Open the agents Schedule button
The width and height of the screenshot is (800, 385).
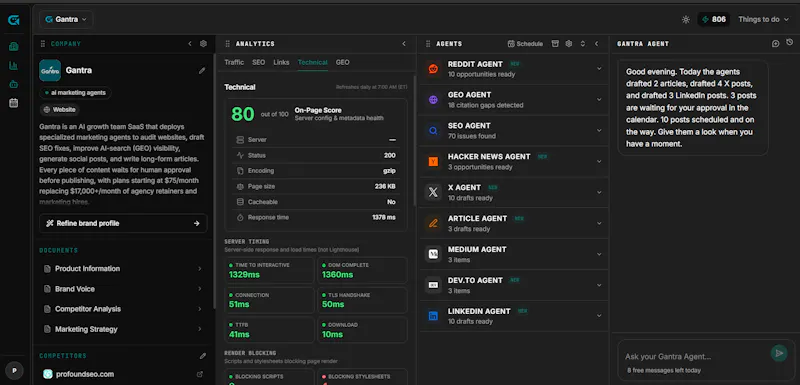pyautogui.click(x=525, y=44)
